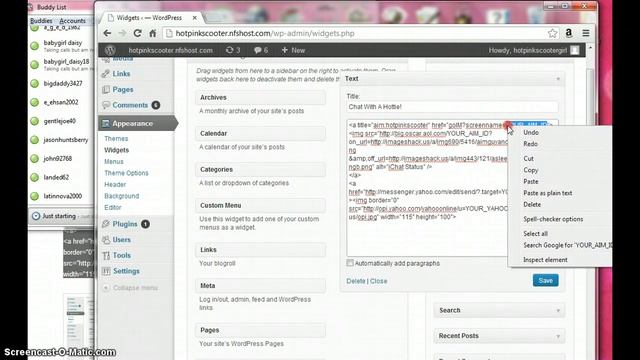Click status icon next to landed62
The width and height of the screenshot is (640, 360).
35,177
